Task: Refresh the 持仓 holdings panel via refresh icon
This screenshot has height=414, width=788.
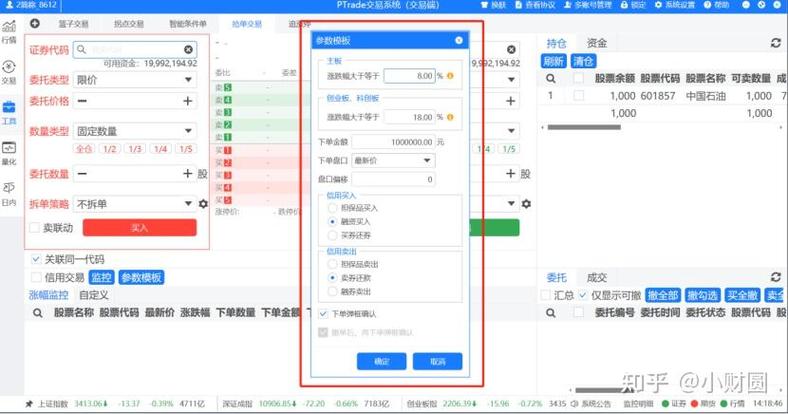Action: (x=775, y=43)
